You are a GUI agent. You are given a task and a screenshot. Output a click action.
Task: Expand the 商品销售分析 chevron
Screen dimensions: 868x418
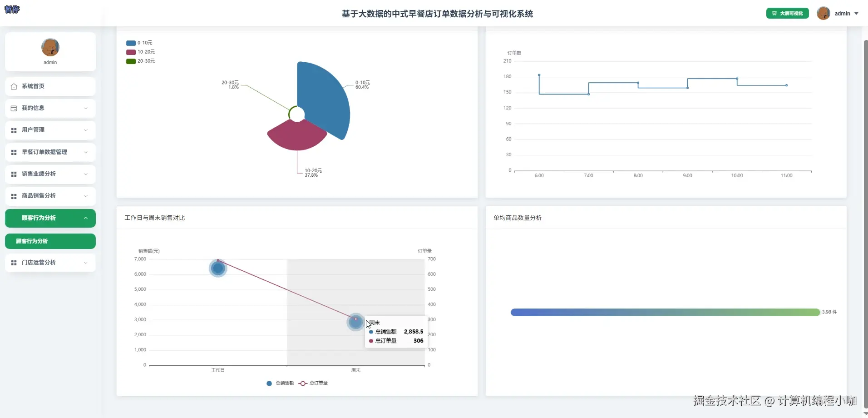click(x=86, y=196)
